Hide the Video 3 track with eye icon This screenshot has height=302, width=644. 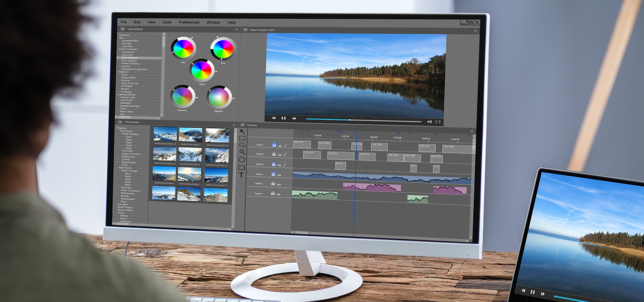(x=279, y=165)
